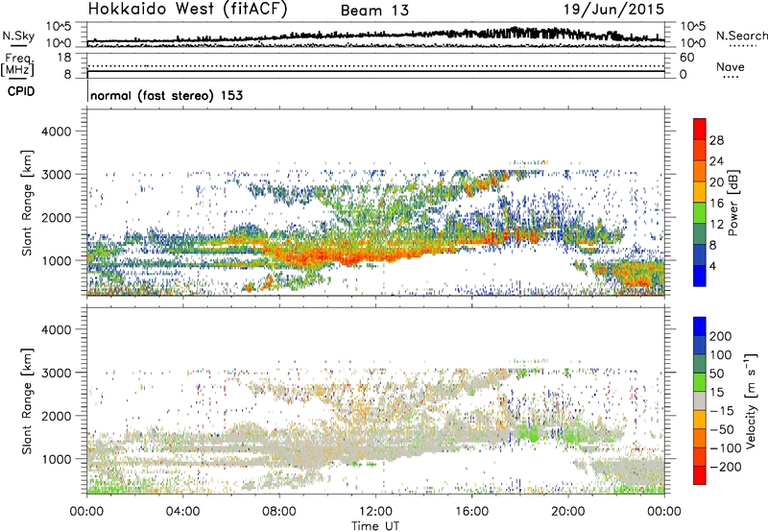768x532 pixels.
Task: Click the '-50' Velocity colorbar value
Action: [x=723, y=429]
